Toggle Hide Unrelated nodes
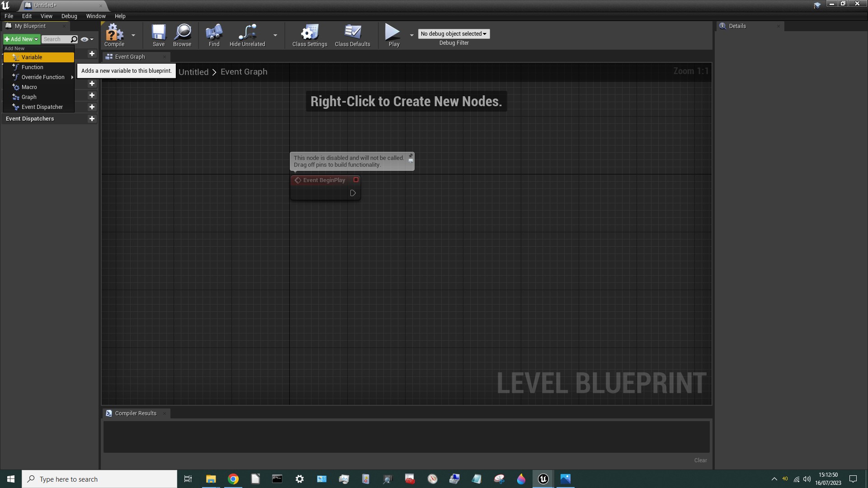Viewport: 868px width, 488px height. [x=247, y=35]
